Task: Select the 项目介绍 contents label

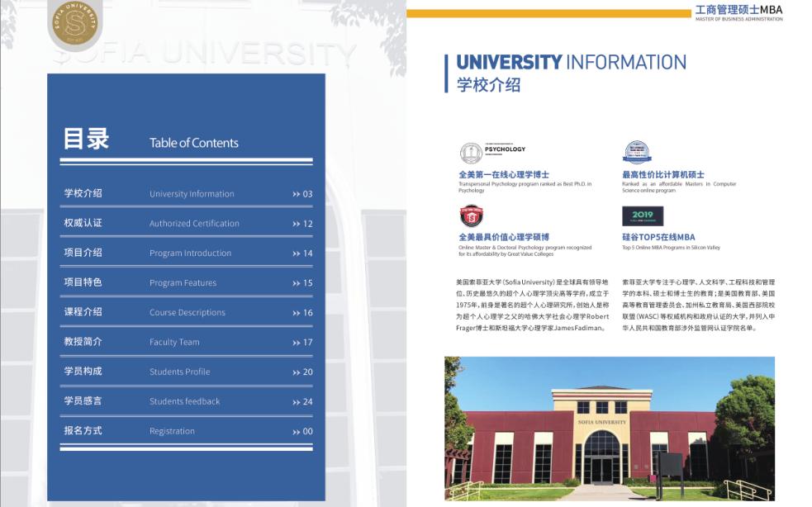Action: pyautogui.click(x=83, y=252)
